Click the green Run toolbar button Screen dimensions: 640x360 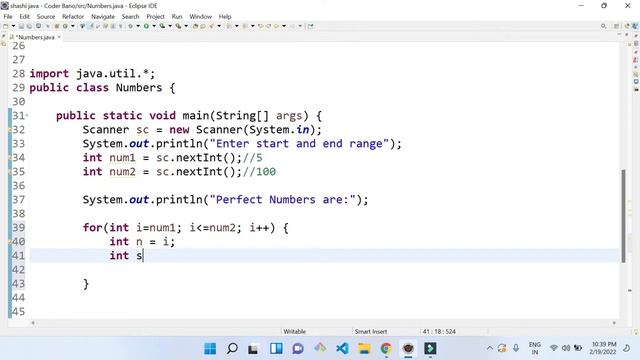[x=146, y=26]
